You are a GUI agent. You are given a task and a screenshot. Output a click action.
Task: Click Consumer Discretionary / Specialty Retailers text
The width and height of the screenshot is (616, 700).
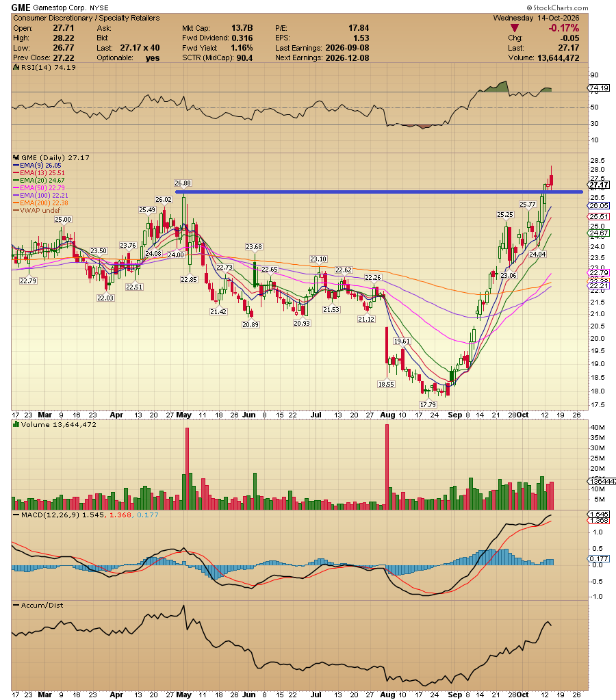(86, 18)
